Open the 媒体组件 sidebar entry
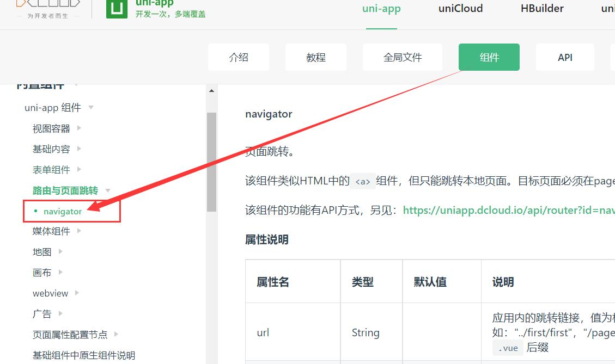615x364 pixels. point(51,231)
